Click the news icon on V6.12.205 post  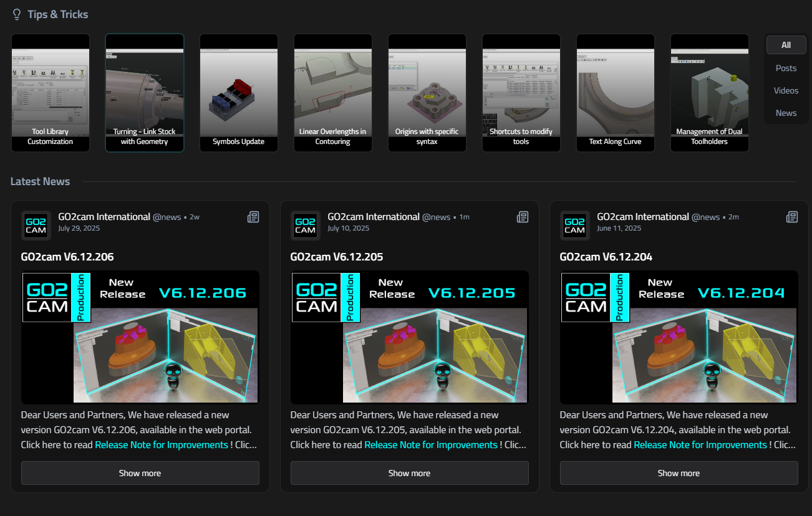pos(523,217)
